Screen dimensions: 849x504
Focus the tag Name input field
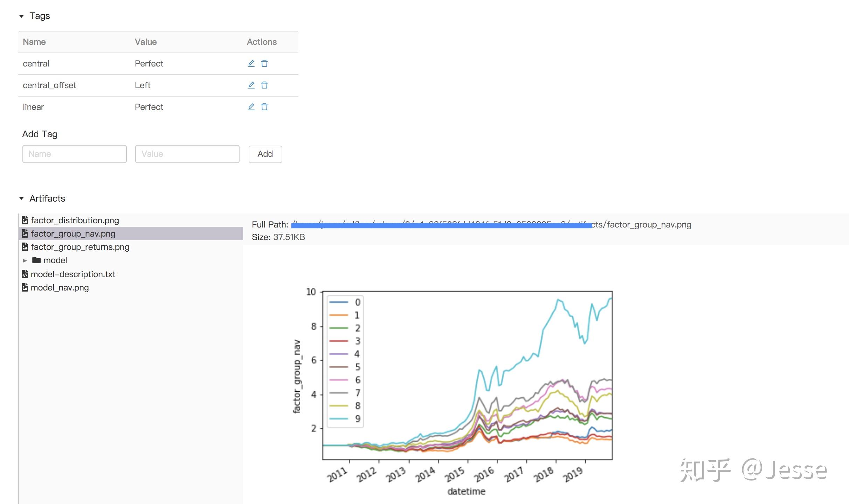[74, 154]
